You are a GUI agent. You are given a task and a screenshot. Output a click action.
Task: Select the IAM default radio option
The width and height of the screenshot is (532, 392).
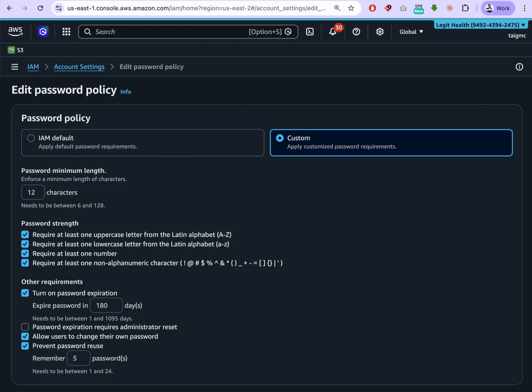point(31,138)
